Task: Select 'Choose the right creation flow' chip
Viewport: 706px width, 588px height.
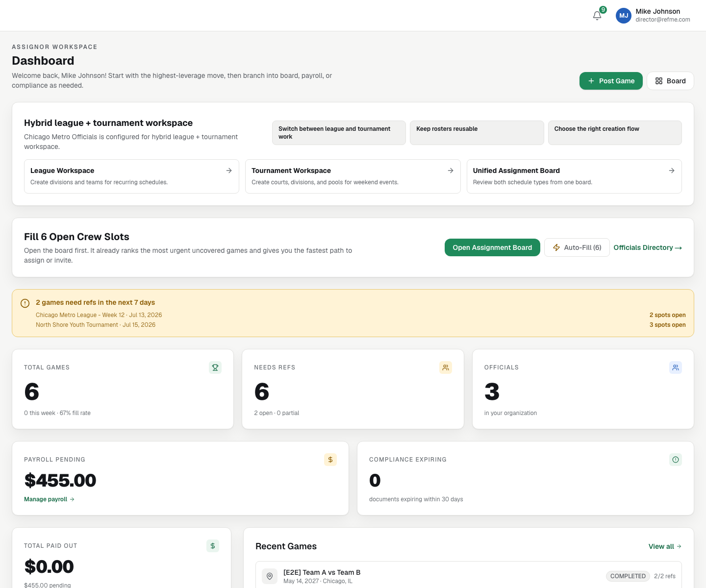Action: tap(615, 133)
